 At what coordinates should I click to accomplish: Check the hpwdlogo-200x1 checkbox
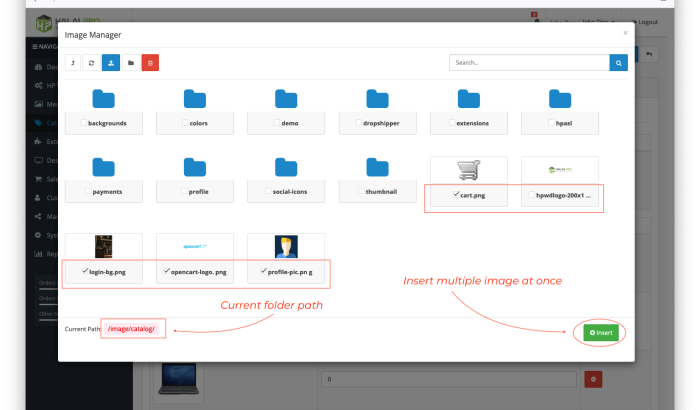click(x=531, y=194)
